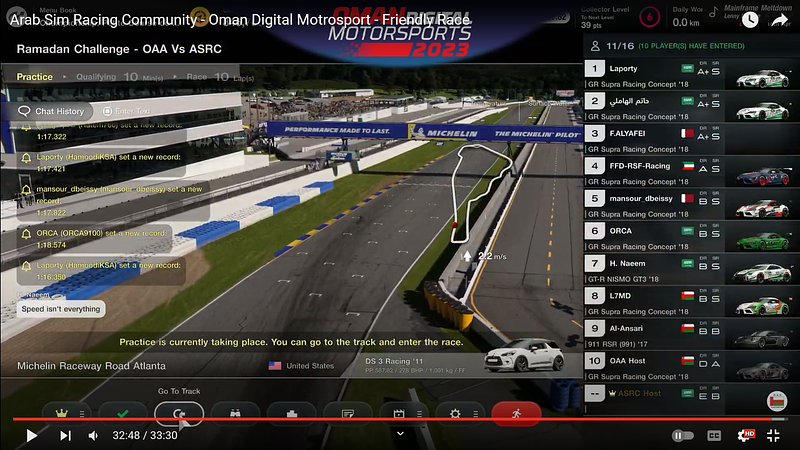Viewport: 800px width, 450px height.
Task: Play the paused video
Action: tap(32, 435)
